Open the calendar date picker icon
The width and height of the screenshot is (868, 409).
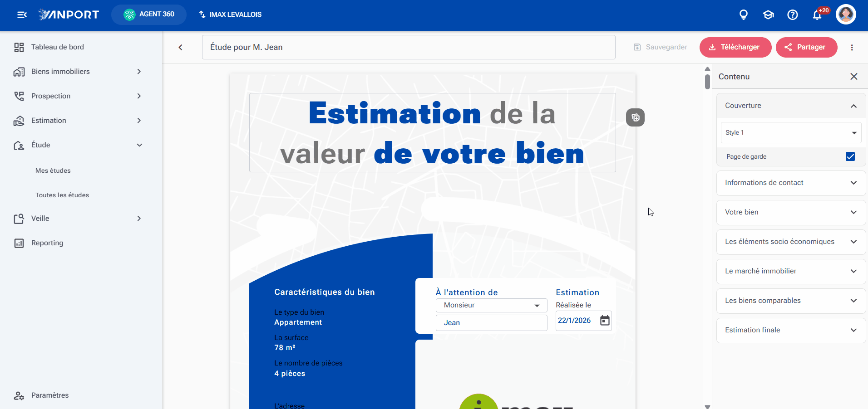click(x=605, y=321)
